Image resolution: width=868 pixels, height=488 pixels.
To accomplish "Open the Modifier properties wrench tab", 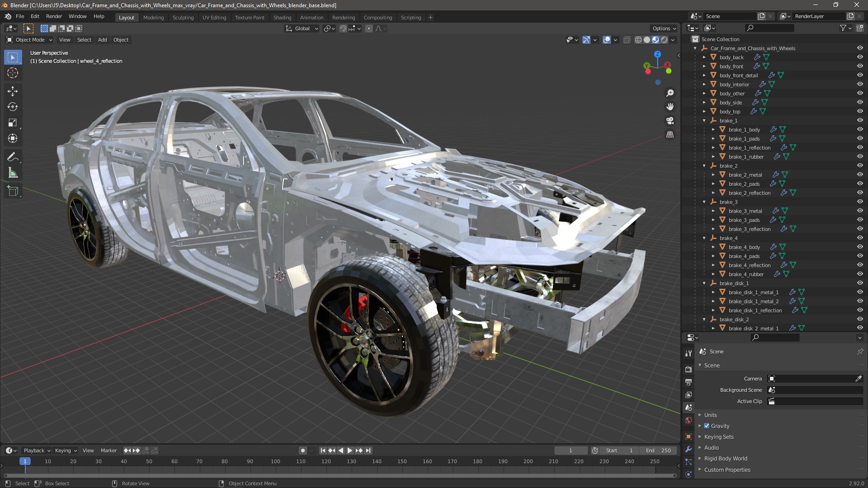I will 689,449.
